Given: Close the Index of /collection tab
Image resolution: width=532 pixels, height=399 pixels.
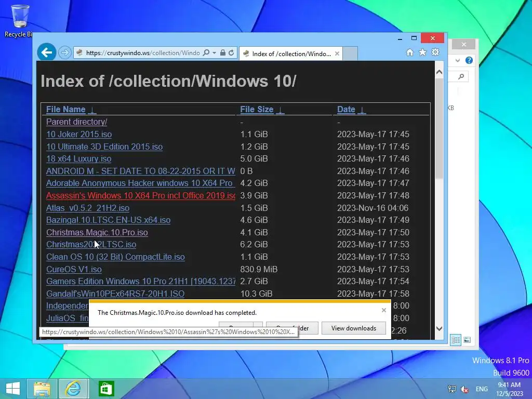Looking at the screenshot, I should point(337,54).
